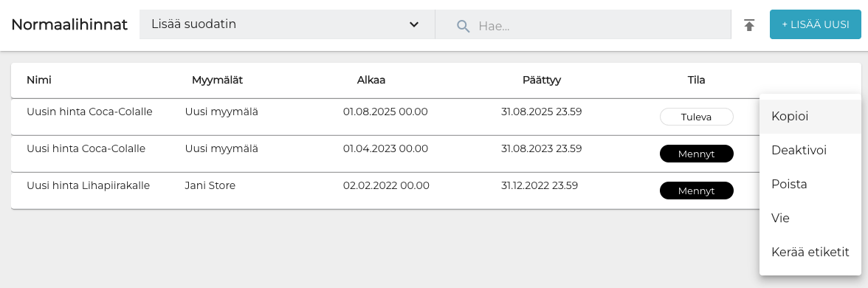Click the Jani Store cell
The image size is (868, 288).
[x=210, y=185]
